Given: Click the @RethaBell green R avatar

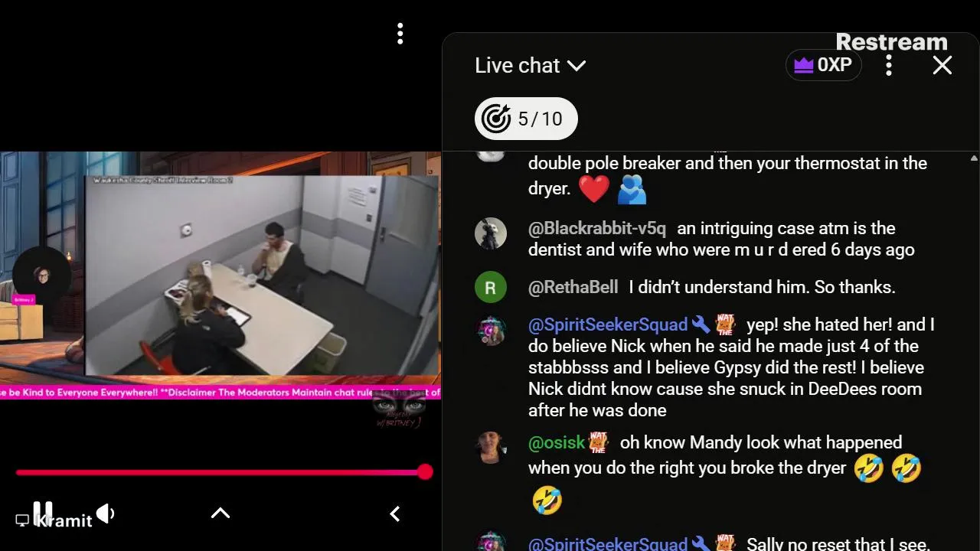Looking at the screenshot, I should click(491, 288).
